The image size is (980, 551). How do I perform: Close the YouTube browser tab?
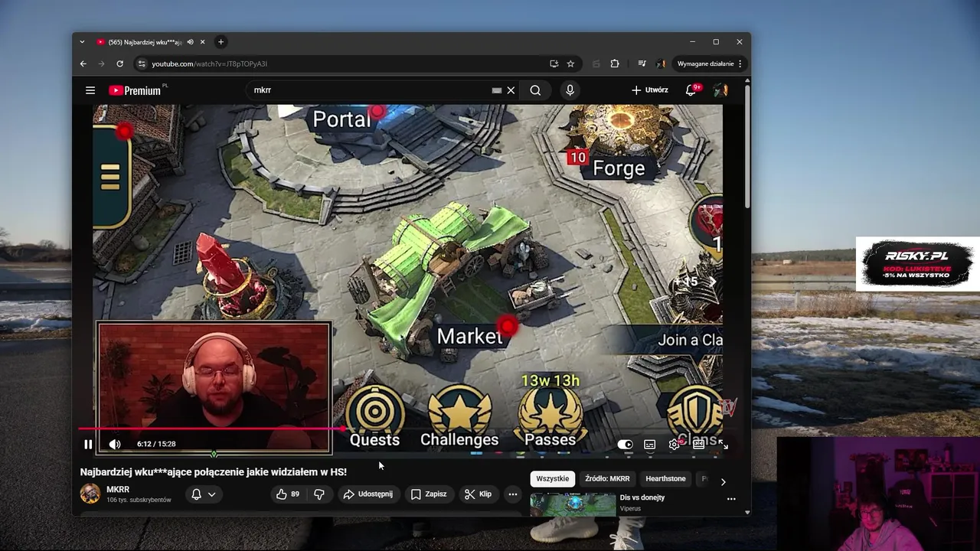point(201,42)
